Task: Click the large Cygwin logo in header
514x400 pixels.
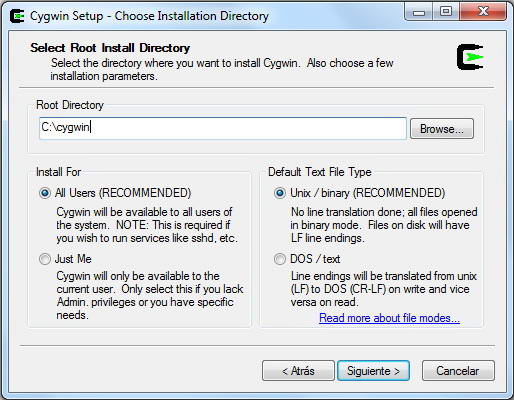Action: 470,57
